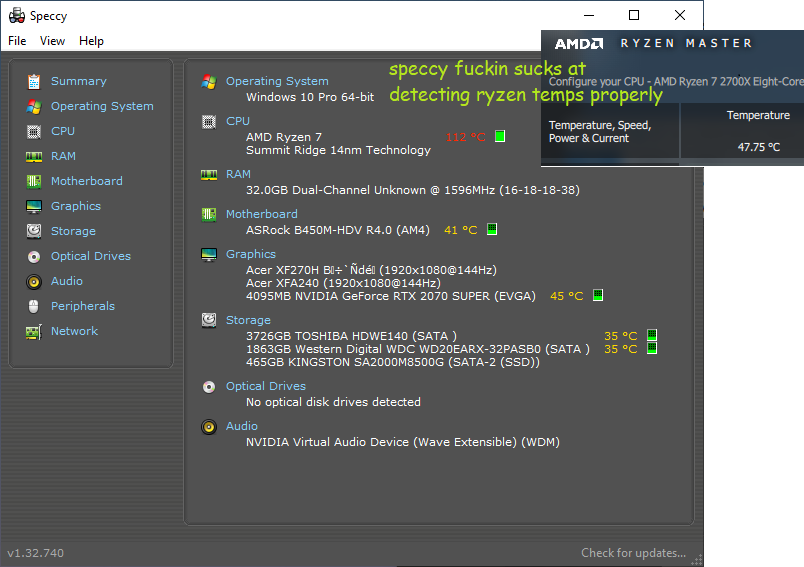Image resolution: width=804 pixels, height=567 pixels.
Task: Click the disc icon beside Optical Drives heading
Action: [209, 387]
